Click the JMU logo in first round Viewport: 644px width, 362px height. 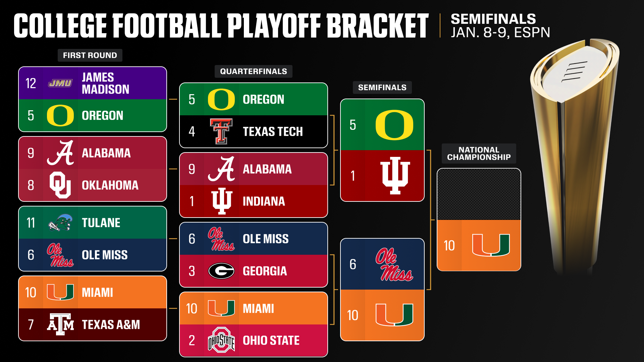pyautogui.click(x=60, y=83)
